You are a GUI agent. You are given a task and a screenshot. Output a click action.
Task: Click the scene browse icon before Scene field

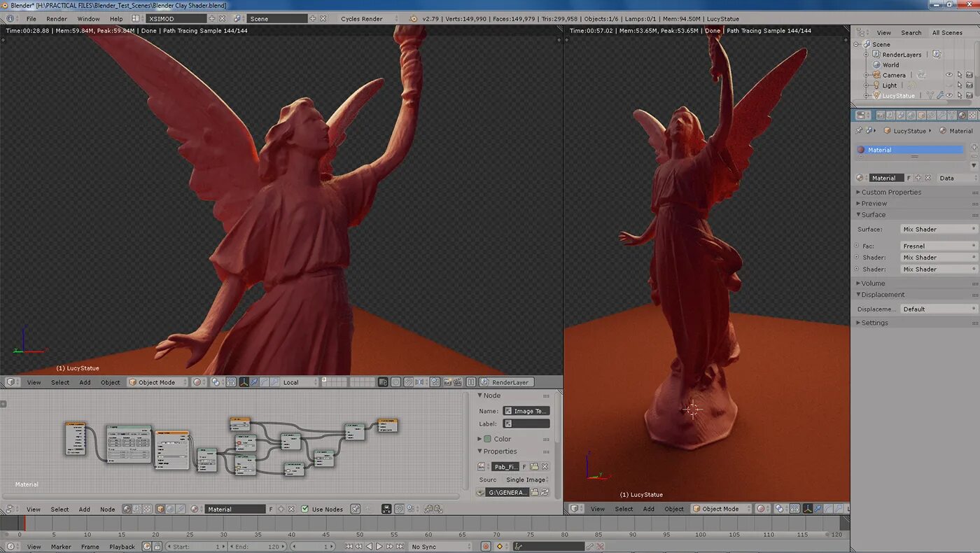tap(238, 19)
